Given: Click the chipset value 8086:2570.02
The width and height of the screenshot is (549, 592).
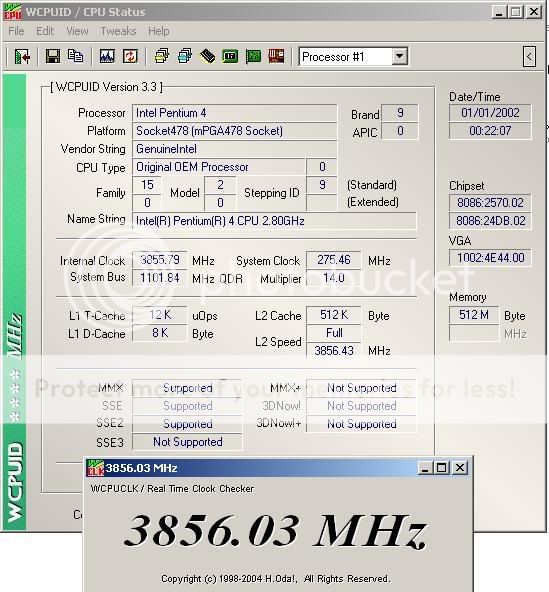Looking at the screenshot, I should pos(490,203).
